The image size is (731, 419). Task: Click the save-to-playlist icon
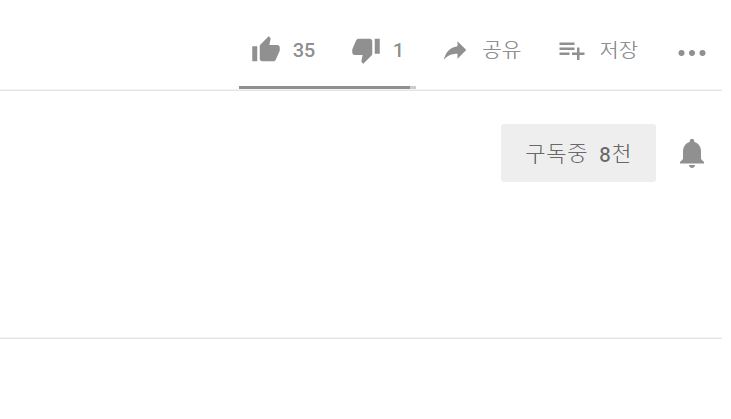[x=571, y=51]
